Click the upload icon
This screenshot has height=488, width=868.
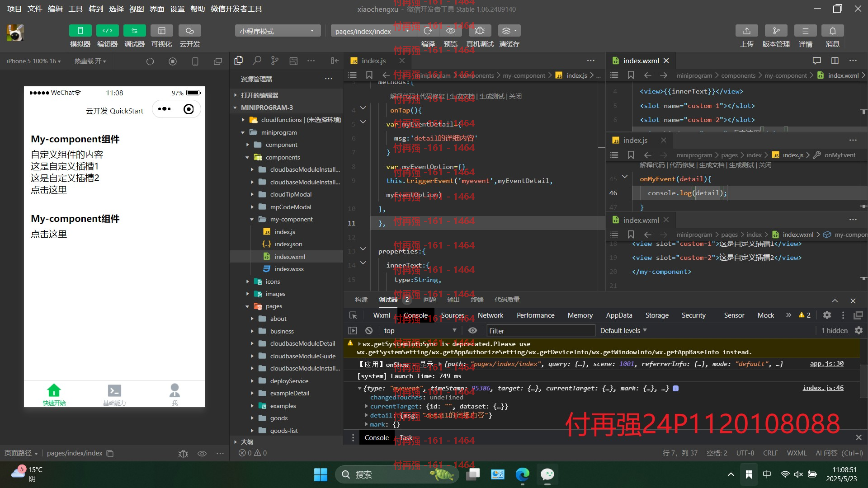click(747, 31)
